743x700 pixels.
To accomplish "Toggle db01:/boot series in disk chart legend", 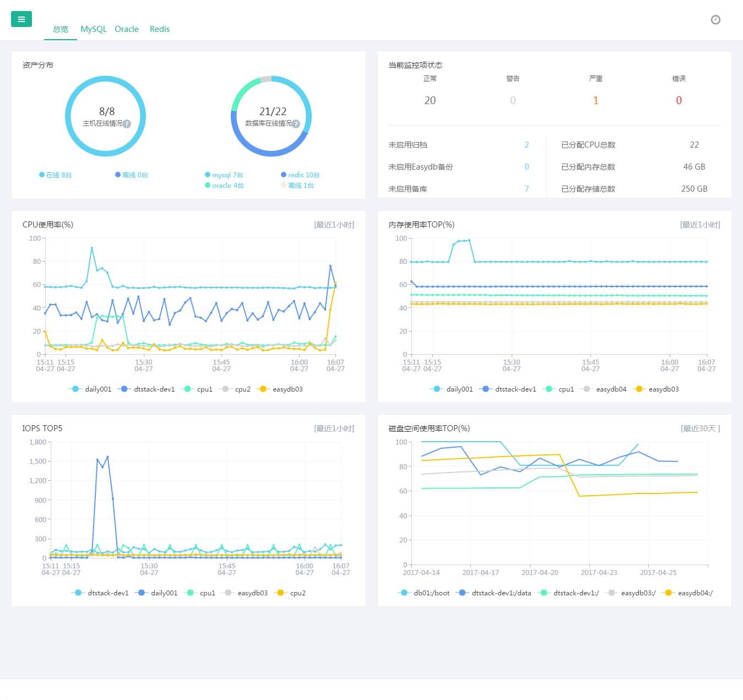I will pos(424,593).
